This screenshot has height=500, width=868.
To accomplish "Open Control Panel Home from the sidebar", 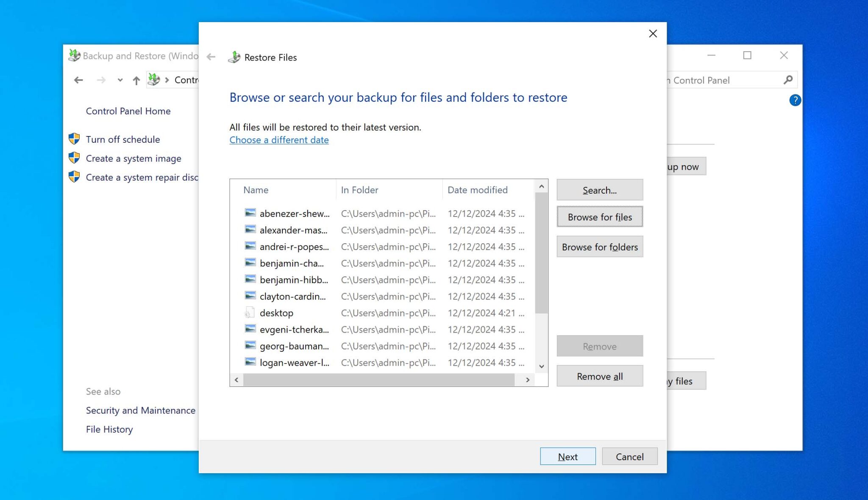I will click(128, 111).
